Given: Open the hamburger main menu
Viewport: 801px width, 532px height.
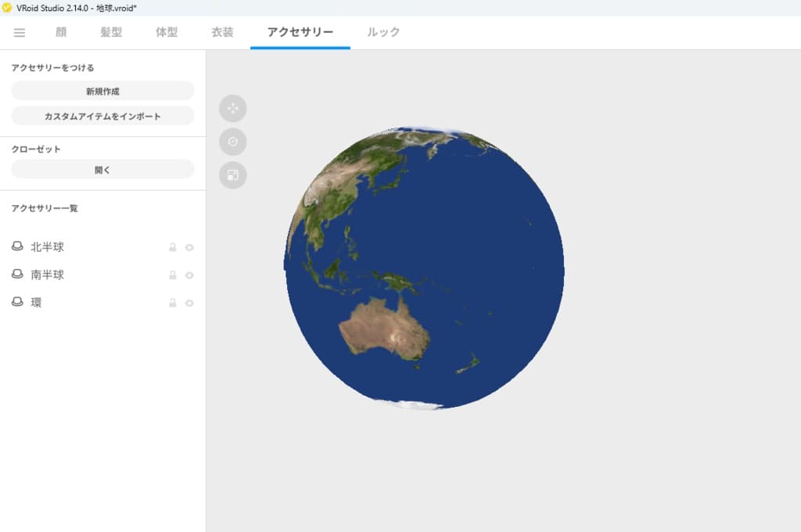Looking at the screenshot, I should (20, 33).
